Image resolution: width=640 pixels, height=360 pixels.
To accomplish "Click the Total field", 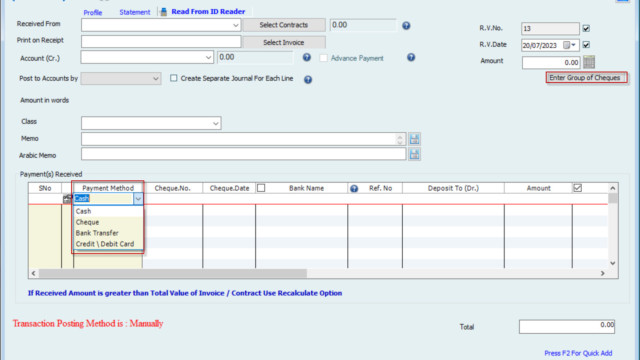I will [567, 327].
